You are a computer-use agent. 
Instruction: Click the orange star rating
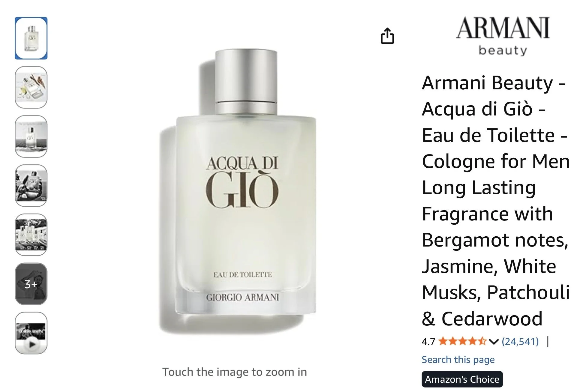point(462,341)
